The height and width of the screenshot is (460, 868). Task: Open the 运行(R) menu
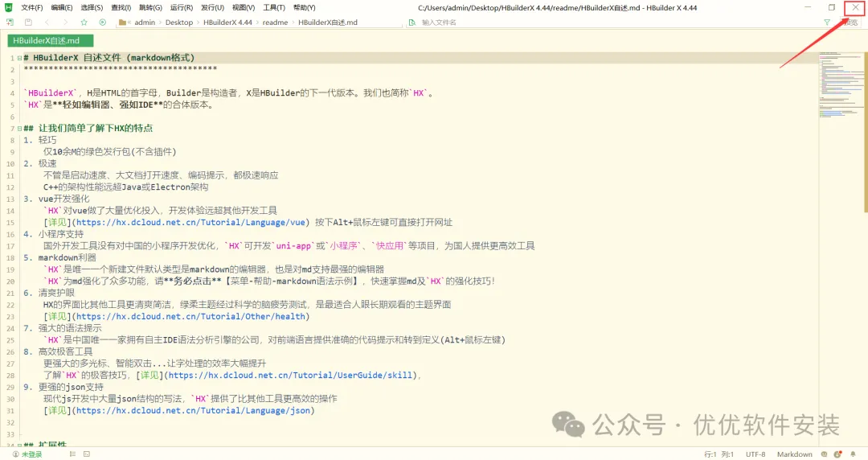pyautogui.click(x=181, y=8)
